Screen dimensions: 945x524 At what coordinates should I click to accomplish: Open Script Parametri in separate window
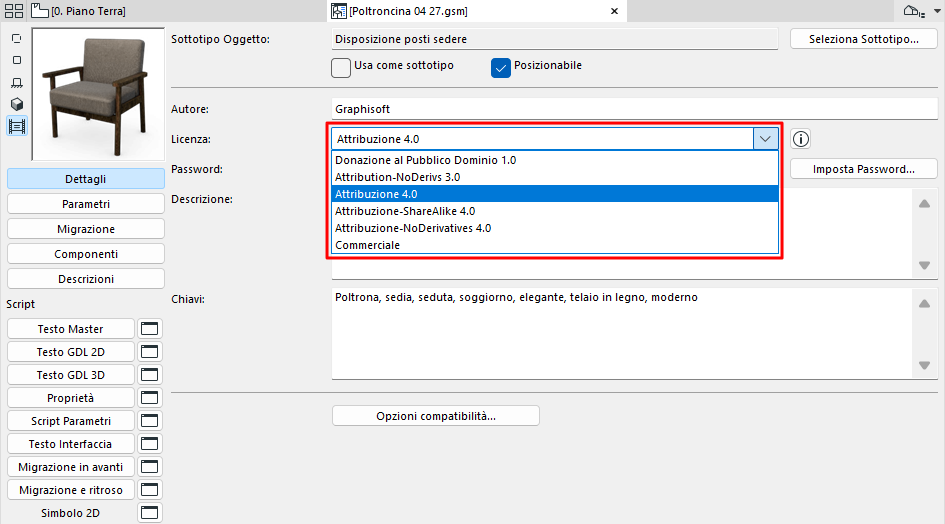pos(150,421)
